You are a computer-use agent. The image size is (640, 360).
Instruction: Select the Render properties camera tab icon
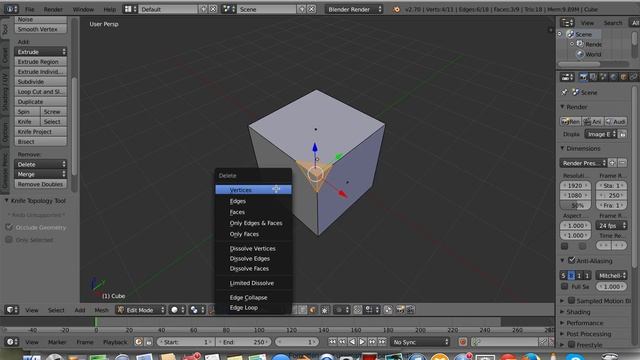[x=583, y=76]
